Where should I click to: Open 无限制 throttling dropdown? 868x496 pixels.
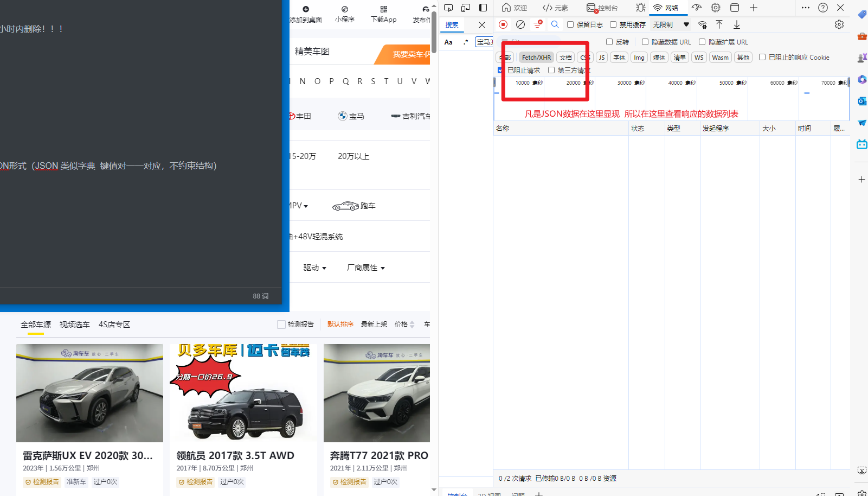671,24
